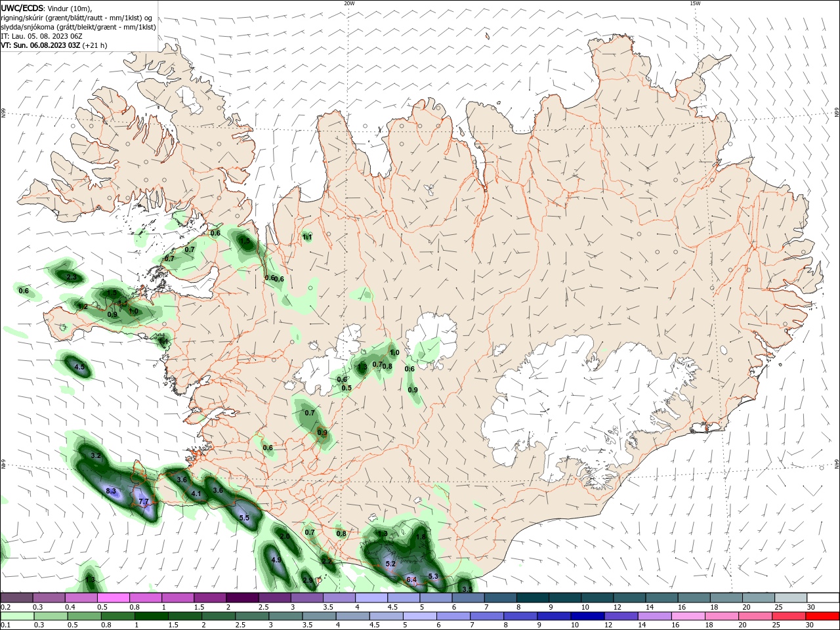Click the 'rigning/skúrir' legend description line

[x=77, y=18]
